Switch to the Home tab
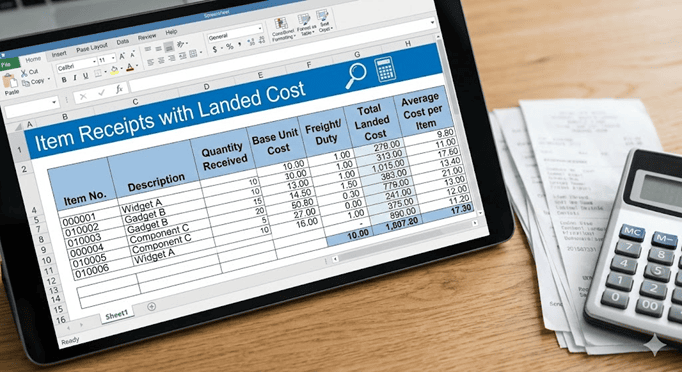682x372 pixels. (33, 59)
